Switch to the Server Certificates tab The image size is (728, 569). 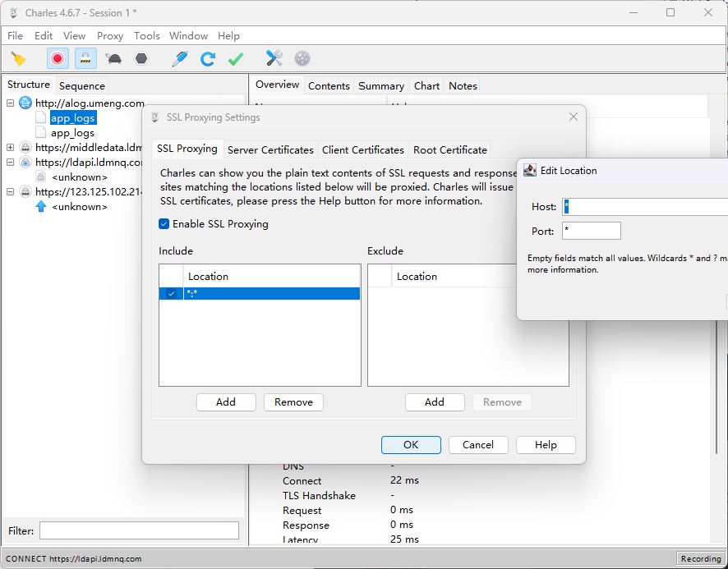(270, 149)
